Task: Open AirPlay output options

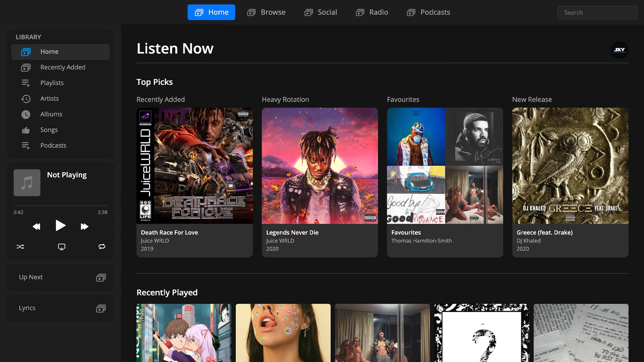Action: tap(62, 247)
